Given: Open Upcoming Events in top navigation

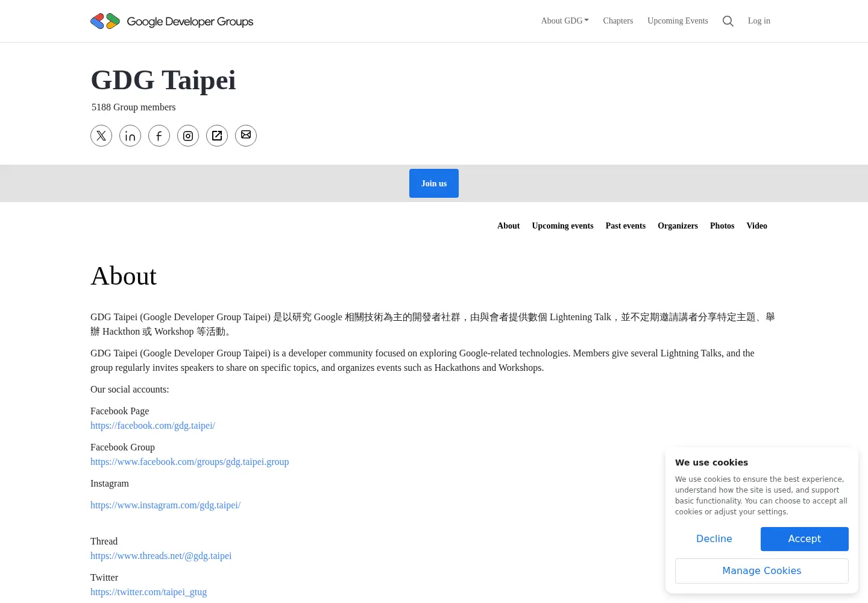Looking at the screenshot, I should click(678, 21).
